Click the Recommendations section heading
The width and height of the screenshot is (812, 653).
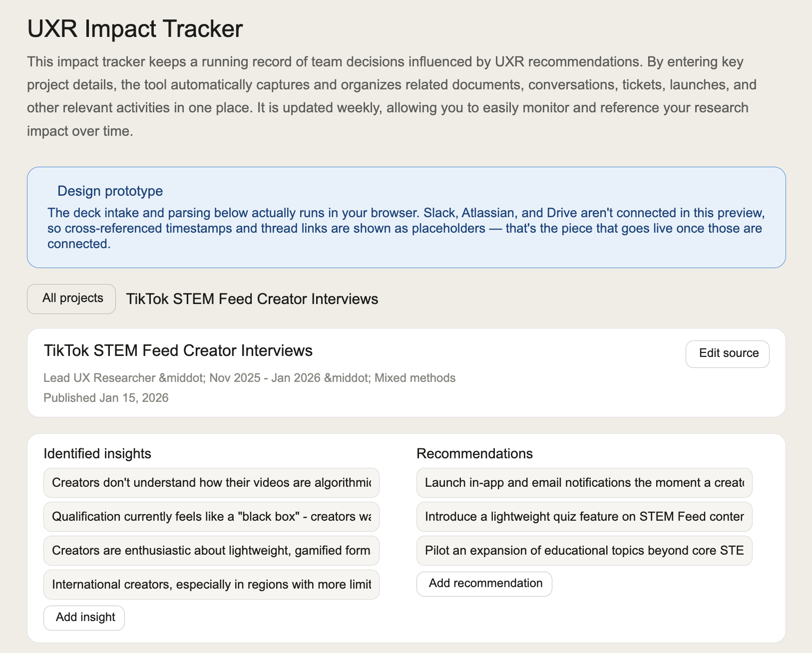(474, 453)
